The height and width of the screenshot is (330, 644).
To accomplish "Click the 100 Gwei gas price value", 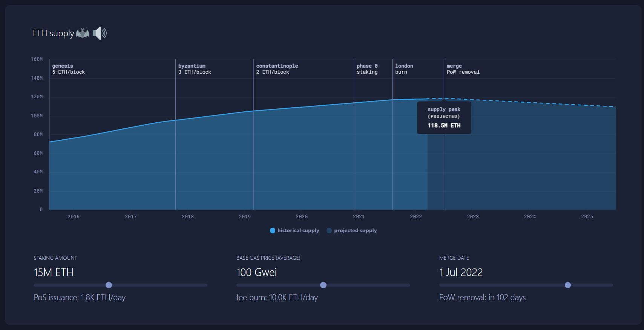I will pos(256,272).
